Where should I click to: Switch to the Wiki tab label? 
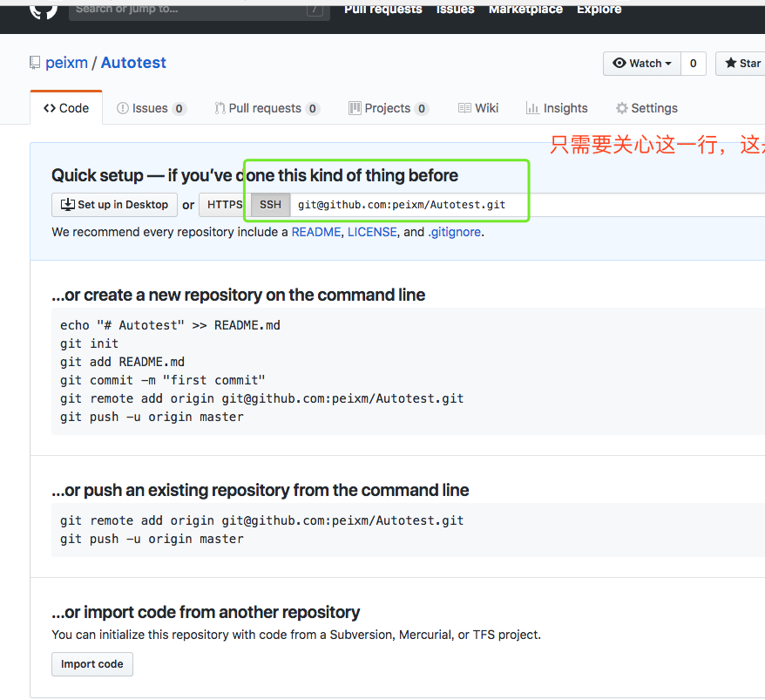click(486, 108)
